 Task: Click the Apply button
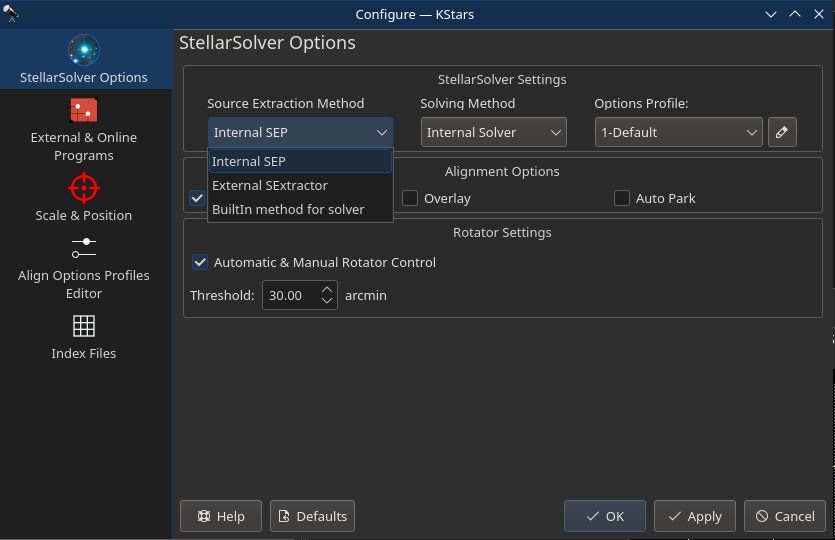point(695,516)
